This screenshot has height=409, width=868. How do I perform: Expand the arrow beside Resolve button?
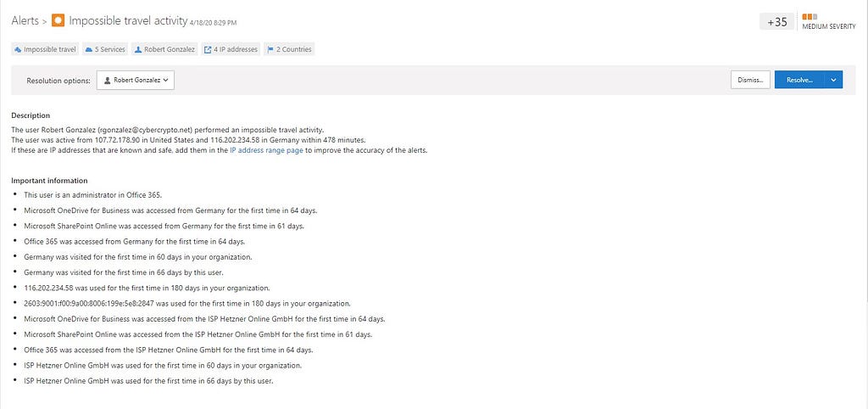coord(834,80)
